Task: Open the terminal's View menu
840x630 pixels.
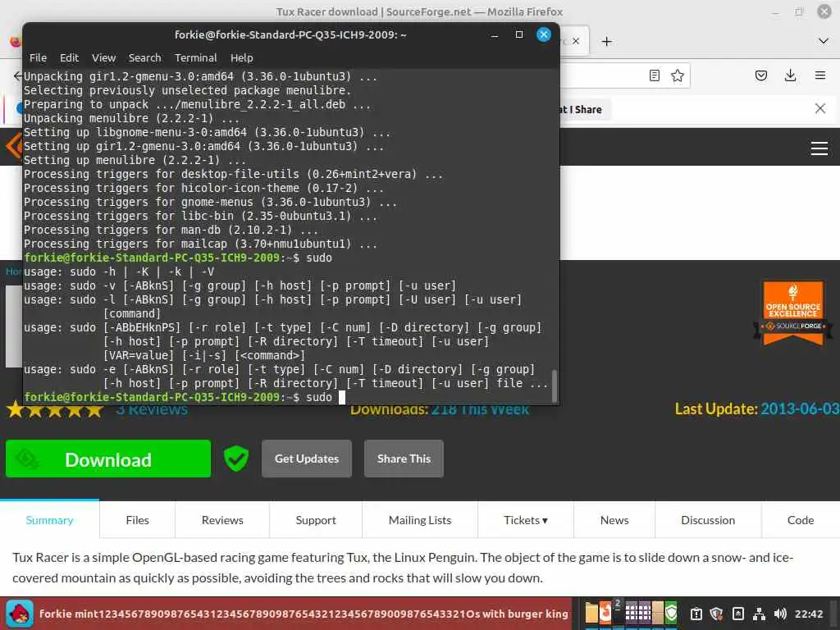Action: 103,58
